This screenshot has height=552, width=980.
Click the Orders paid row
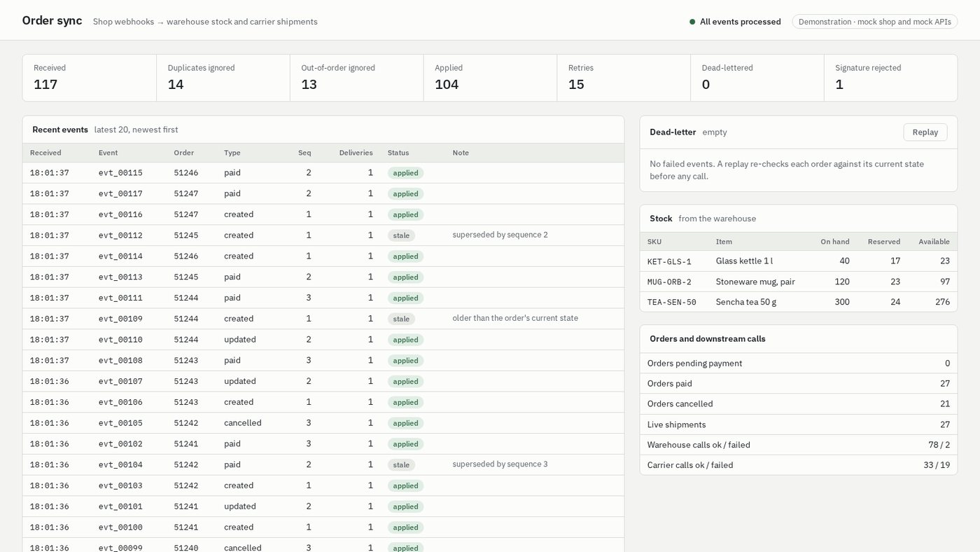[x=799, y=384]
